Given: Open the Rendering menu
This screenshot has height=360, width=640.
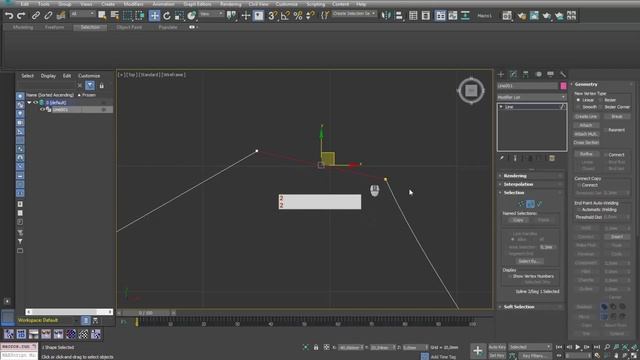Looking at the screenshot, I should (231, 4).
